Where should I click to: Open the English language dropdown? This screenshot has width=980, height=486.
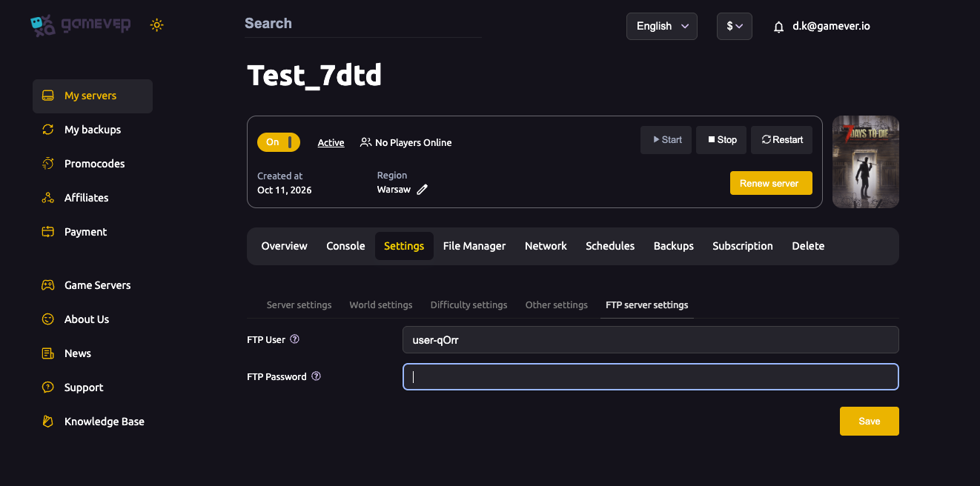point(662,26)
